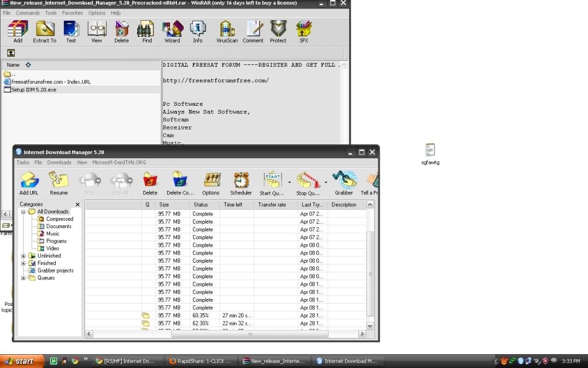Click the Resume download icon in IDM
Viewport: 588px width, 368px height.
point(59,183)
